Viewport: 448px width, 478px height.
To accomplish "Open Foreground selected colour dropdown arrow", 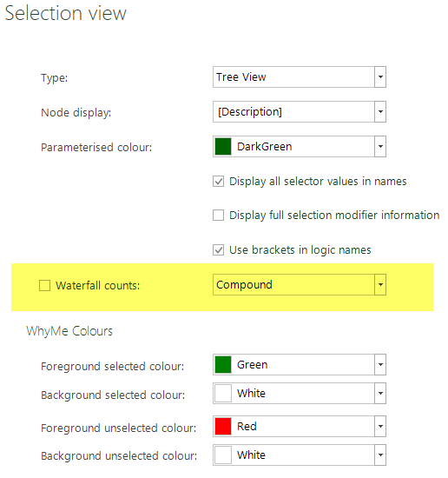I will click(x=380, y=364).
